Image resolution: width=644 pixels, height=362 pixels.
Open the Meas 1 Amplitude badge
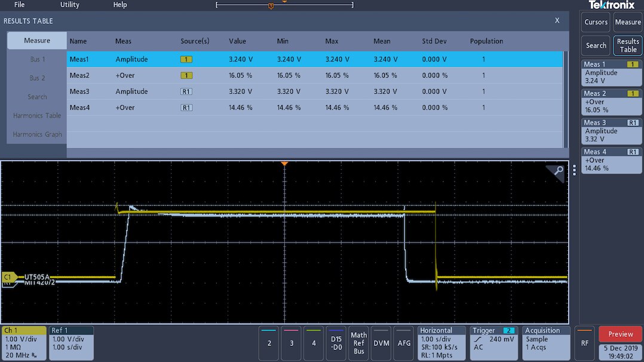pos(611,72)
